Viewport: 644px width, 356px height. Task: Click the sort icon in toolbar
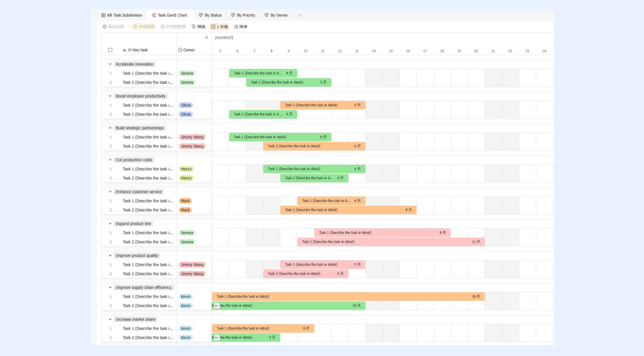click(x=236, y=26)
